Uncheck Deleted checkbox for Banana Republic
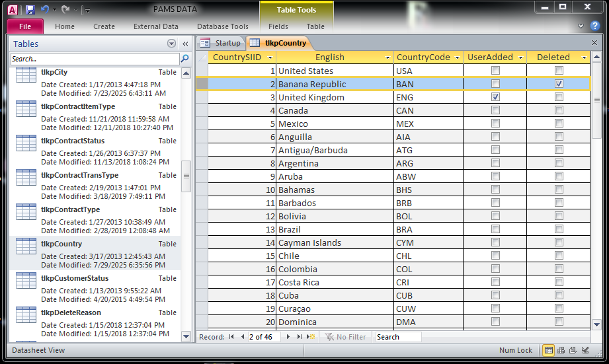 pyautogui.click(x=559, y=84)
